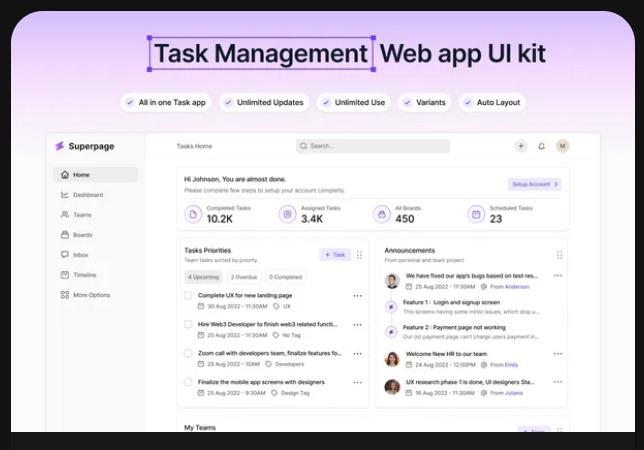Image resolution: width=644 pixels, height=450 pixels.
Task: Open more menu for UX research announcement
Action: tap(558, 382)
